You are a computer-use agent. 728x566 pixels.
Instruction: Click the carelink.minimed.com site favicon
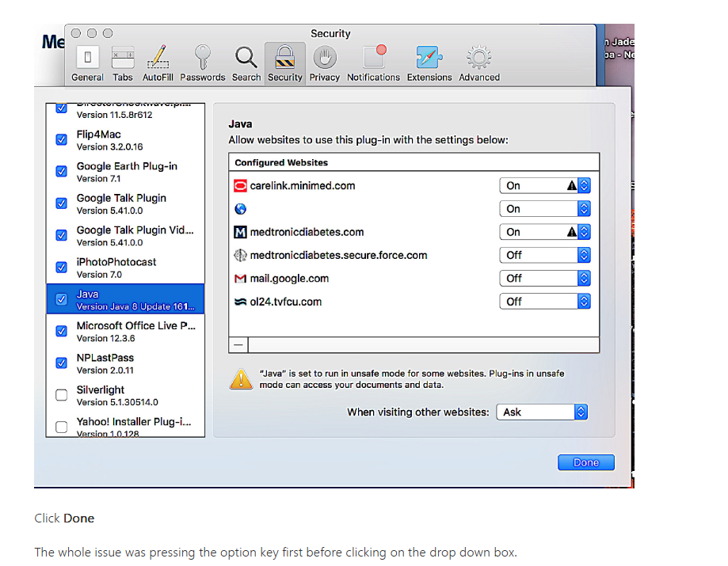[240, 186]
